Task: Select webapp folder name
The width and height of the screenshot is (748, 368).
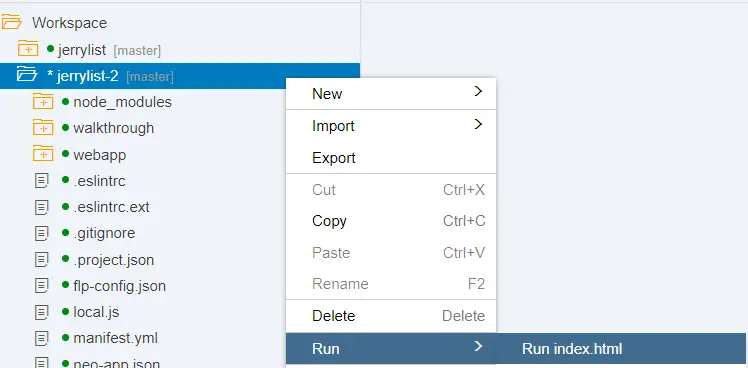Action: tap(100, 155)
